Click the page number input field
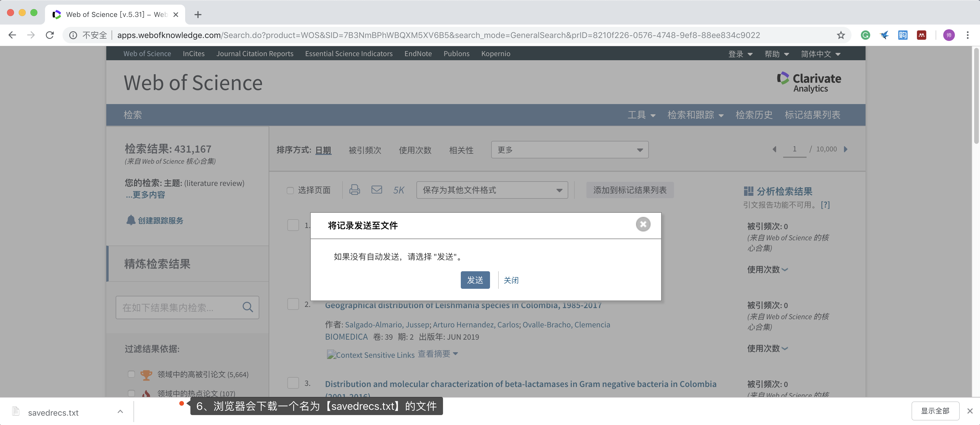The width and height of the screenshot is (980, 425). [x=794, y=149]
